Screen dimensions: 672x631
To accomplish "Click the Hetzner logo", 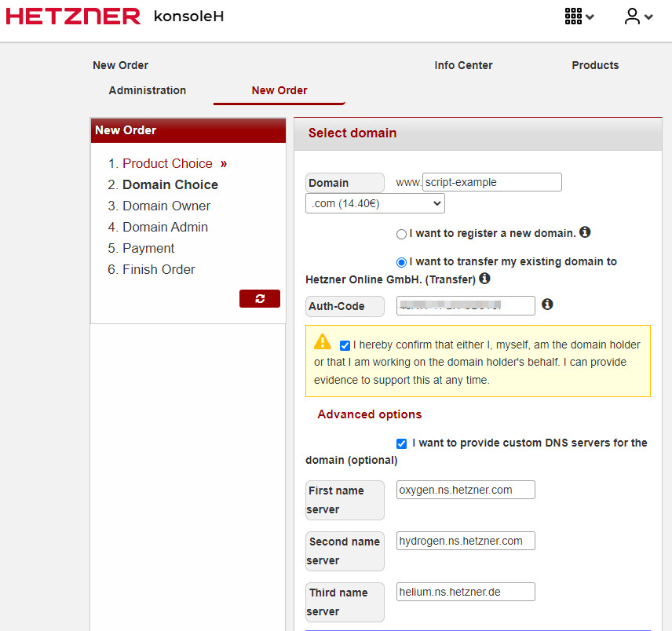I will tap(73, 16).
